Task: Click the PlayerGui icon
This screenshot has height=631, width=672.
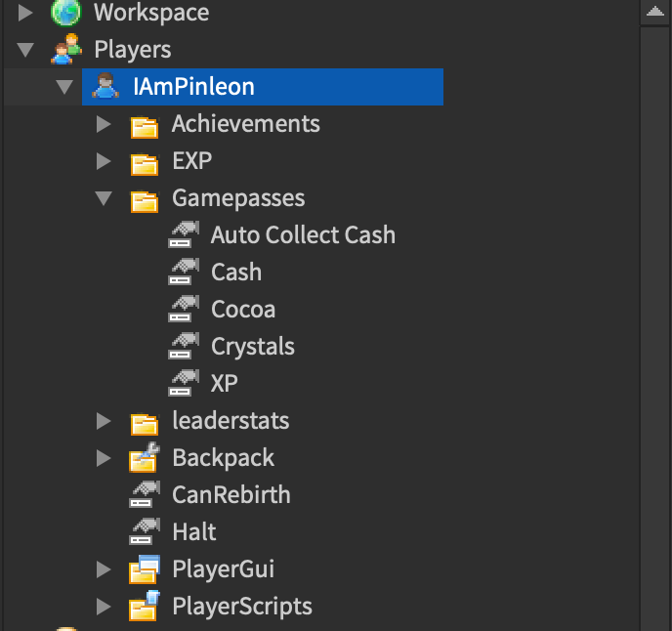Action: 145,568
